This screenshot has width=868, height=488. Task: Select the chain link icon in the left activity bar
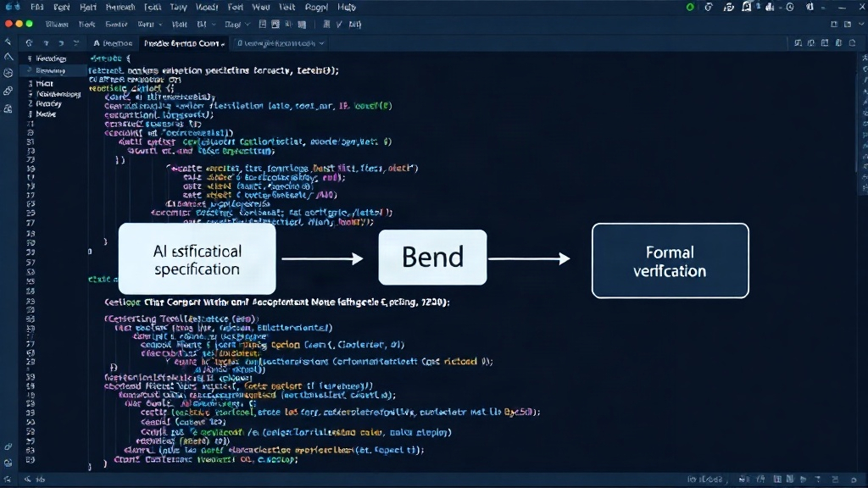[x=8, y=91]
